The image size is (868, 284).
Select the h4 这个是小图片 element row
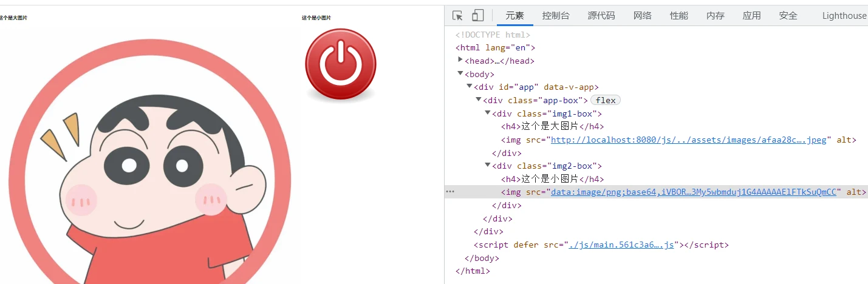[552, 178]
